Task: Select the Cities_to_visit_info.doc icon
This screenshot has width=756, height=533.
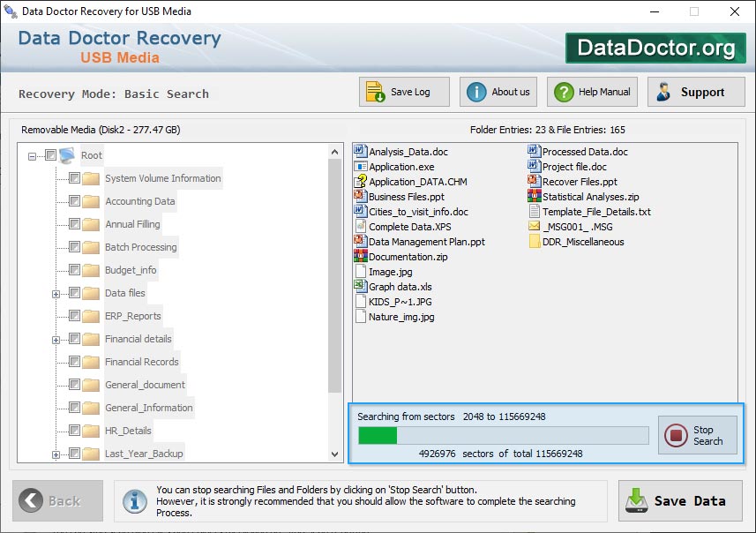Action: [x=360, y=211]
